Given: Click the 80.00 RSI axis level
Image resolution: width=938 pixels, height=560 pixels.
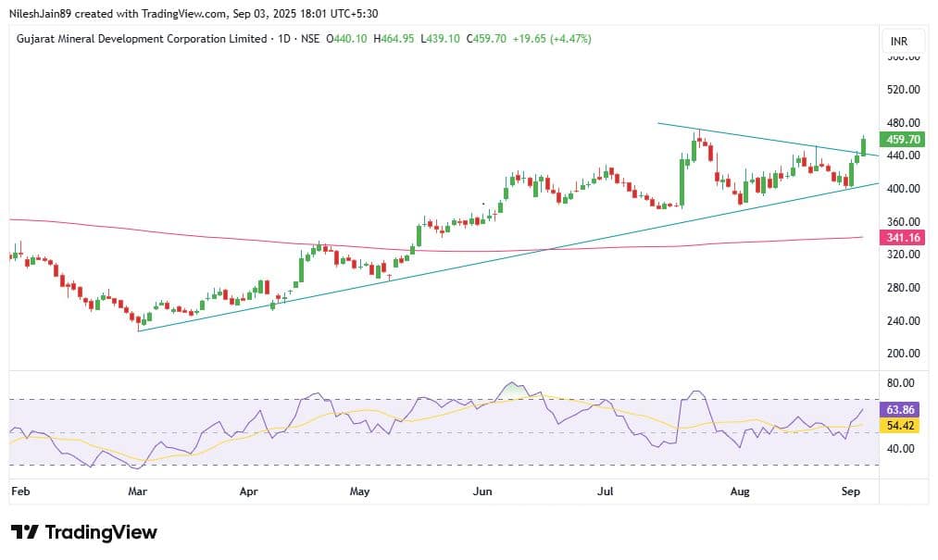Looking at the screenshot, I should (900, 383).
